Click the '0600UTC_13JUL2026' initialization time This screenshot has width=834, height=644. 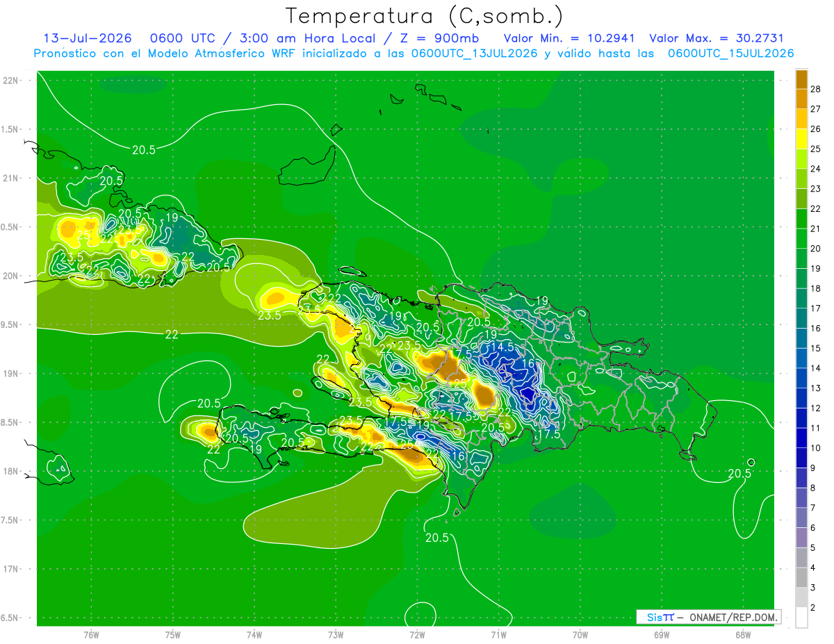[474, 53]
